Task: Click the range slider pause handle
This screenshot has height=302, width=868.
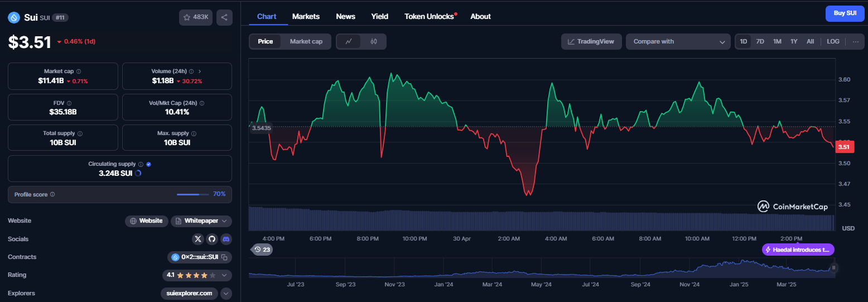Action: tap(834, 268)
